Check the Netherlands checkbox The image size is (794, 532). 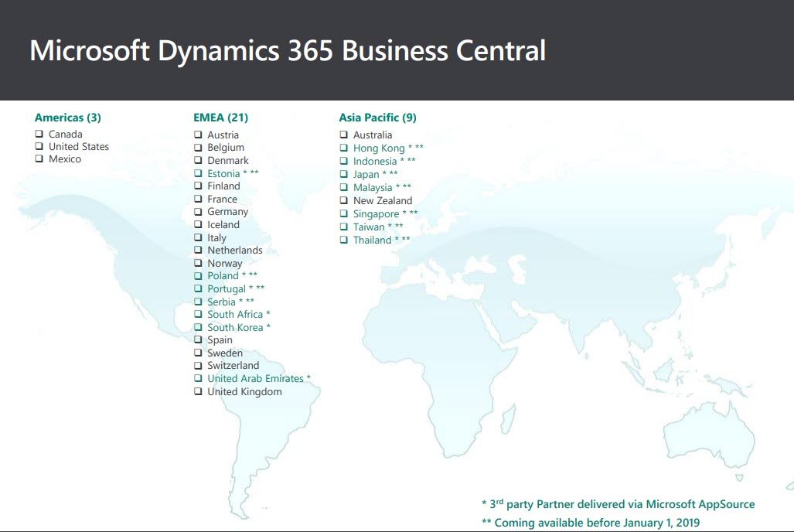tap(197, 250)
